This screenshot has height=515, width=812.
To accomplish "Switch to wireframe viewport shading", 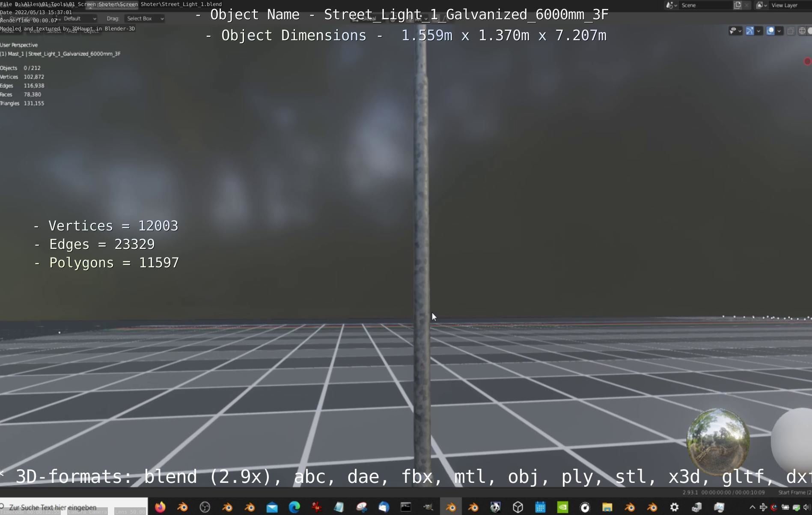I will (802, 31).
